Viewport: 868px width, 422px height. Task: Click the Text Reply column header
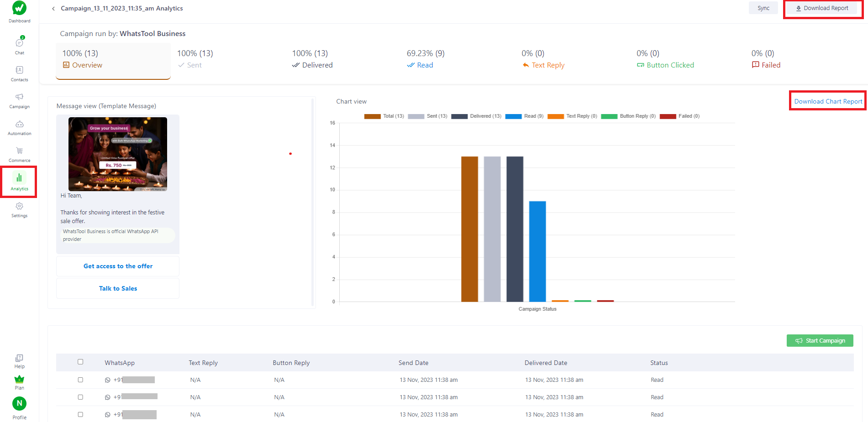(203, 363)
